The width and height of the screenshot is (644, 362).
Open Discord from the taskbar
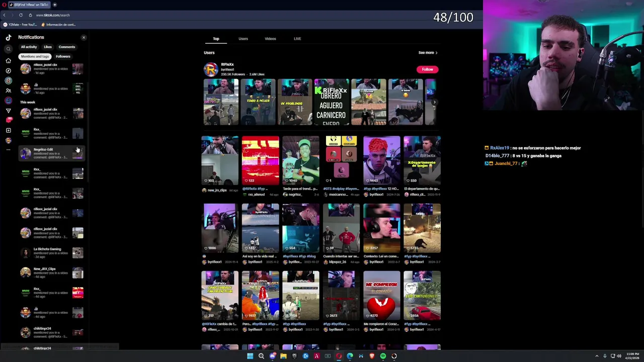272,356
